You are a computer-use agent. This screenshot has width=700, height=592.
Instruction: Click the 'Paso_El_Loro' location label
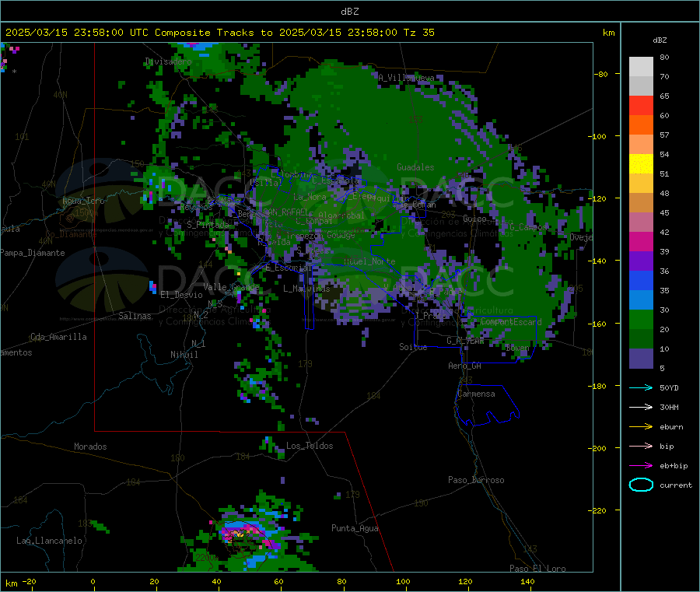point(537,569)
